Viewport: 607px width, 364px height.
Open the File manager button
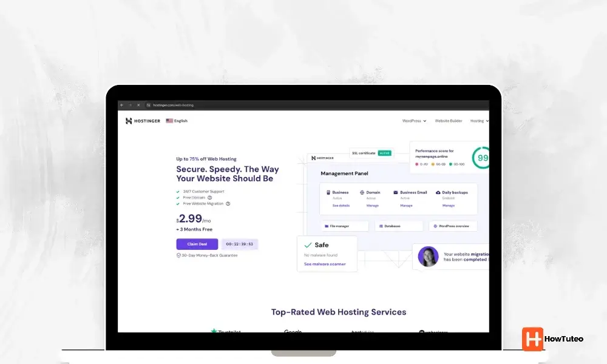[x=345, y=226]
